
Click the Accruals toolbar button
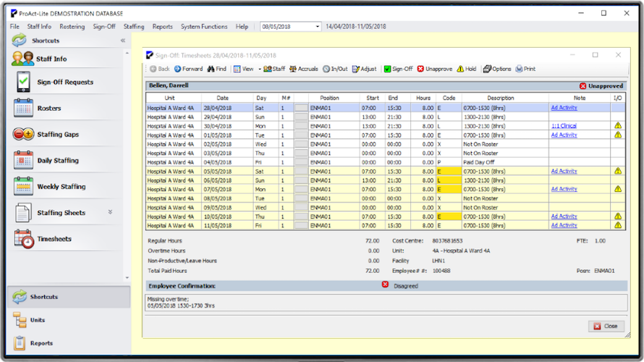(303, 69)
